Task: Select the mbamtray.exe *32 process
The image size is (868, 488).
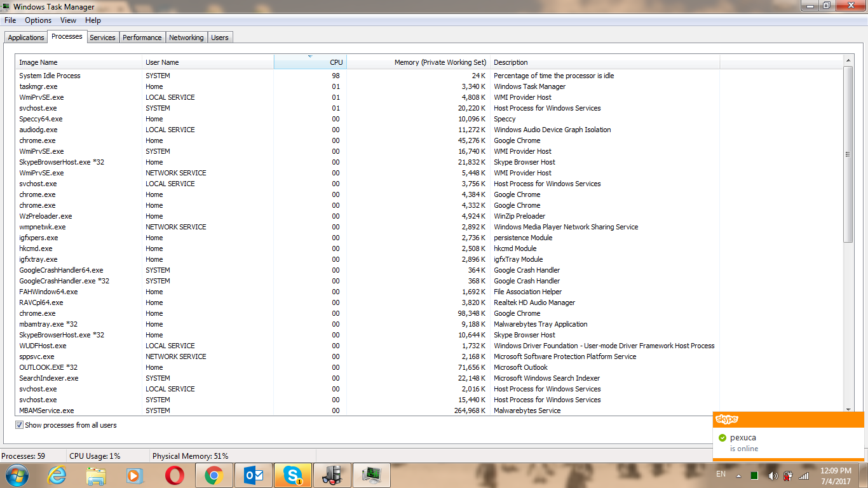Action: pyautogui.click(x=429, y=324)
